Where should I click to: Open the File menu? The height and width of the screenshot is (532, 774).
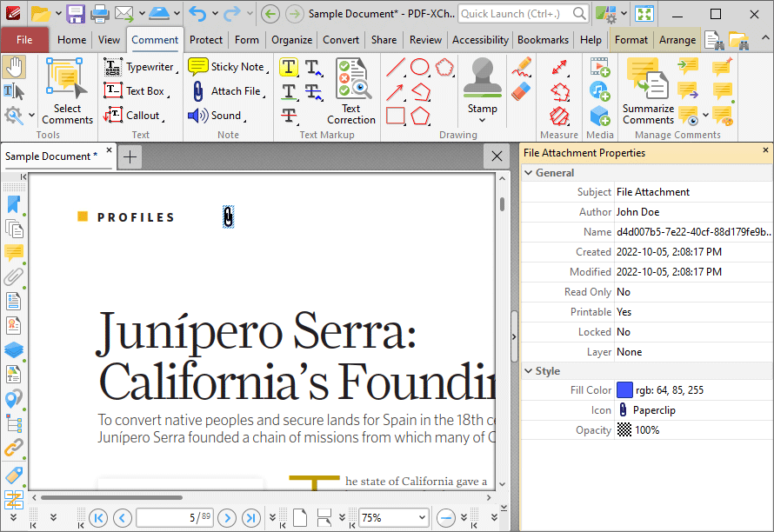[x=24, y=40]
